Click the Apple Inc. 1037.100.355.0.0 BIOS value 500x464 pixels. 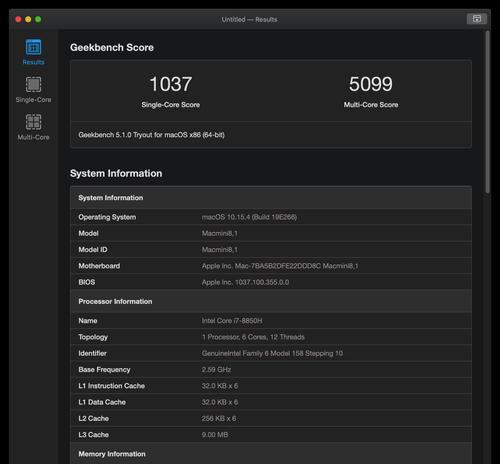245,282
